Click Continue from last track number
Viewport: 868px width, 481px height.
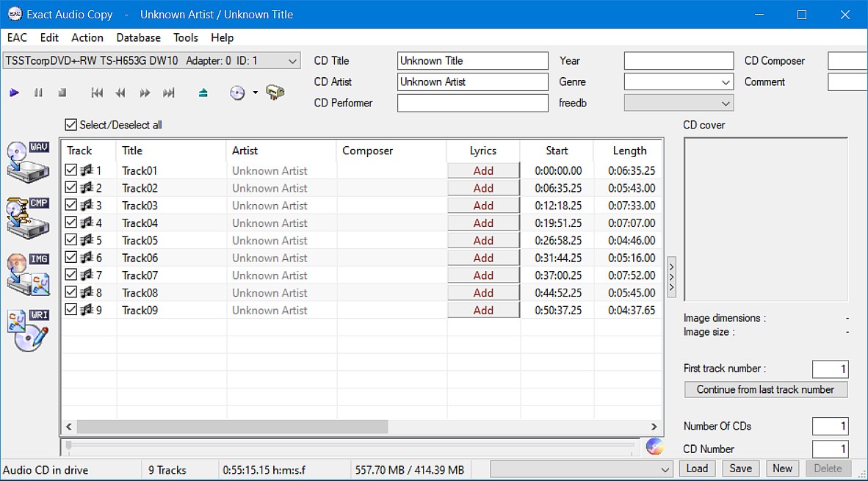click(x=766, y=389)
